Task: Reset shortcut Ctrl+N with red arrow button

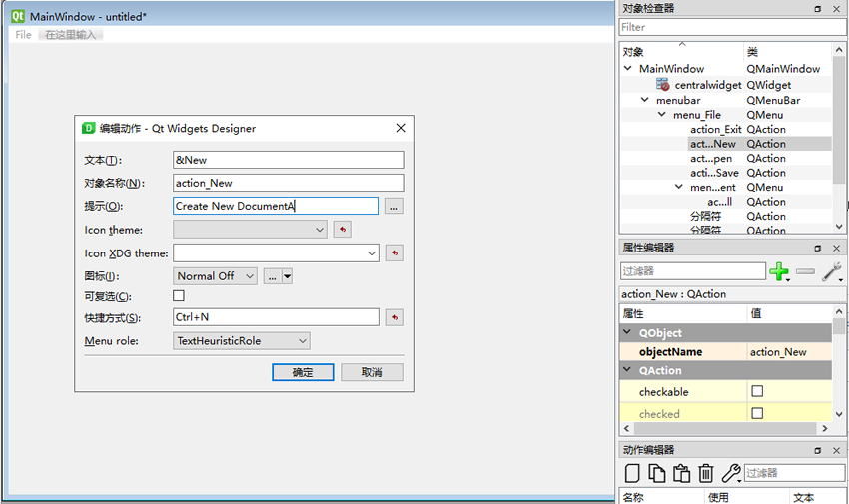Action: (395, 317)
